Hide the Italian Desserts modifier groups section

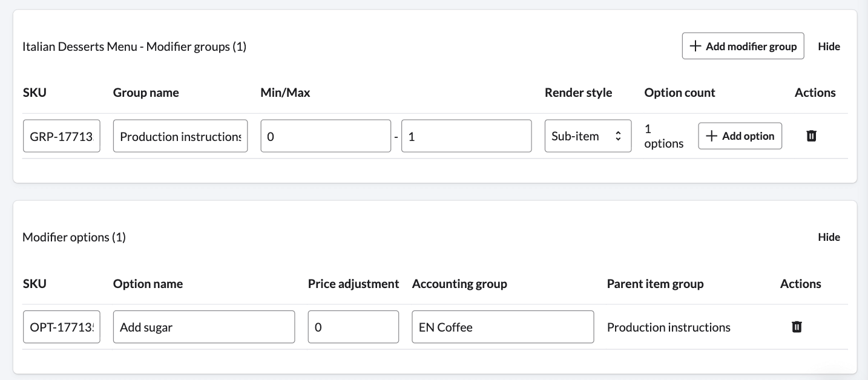829,47
